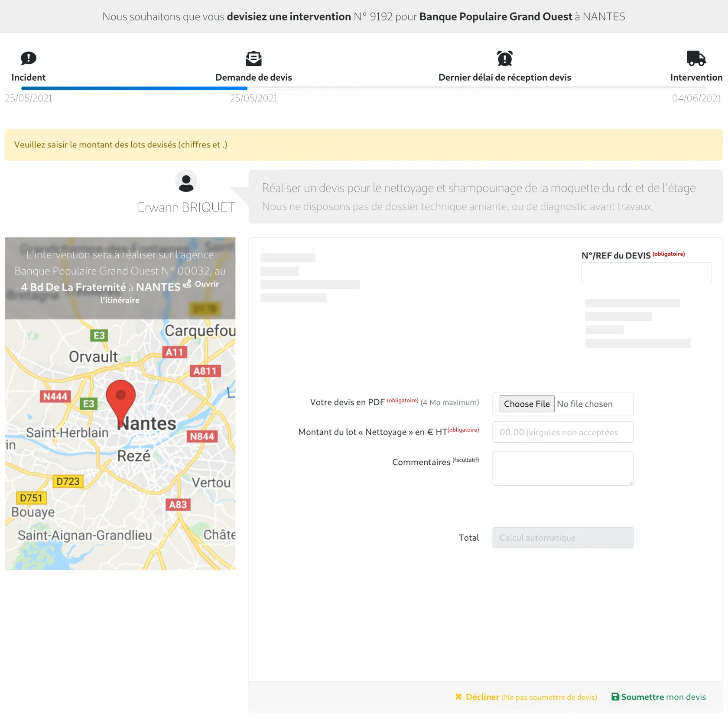Click the alarm clock deadline icon
Viewport: 728px width, 718px height.
coord(504,58)
